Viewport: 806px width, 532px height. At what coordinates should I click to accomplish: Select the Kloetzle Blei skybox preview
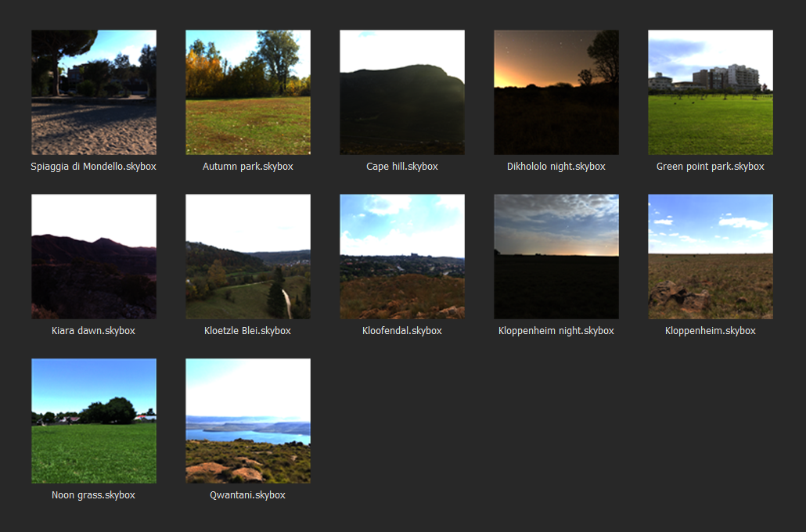(x=247, y=257)
